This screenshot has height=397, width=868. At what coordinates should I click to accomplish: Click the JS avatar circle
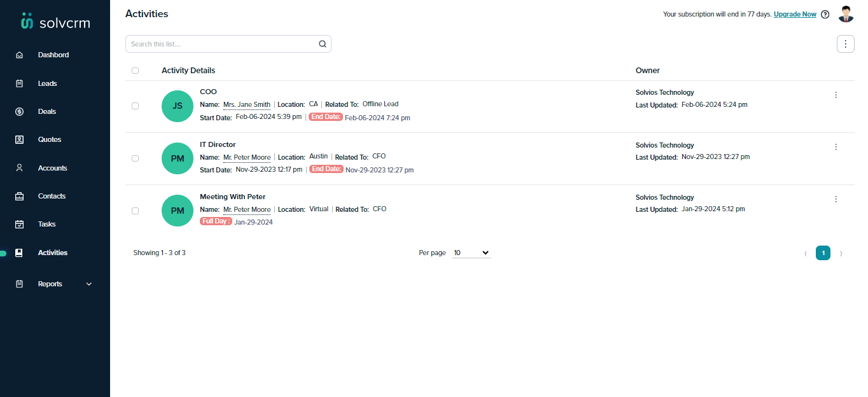178,106
